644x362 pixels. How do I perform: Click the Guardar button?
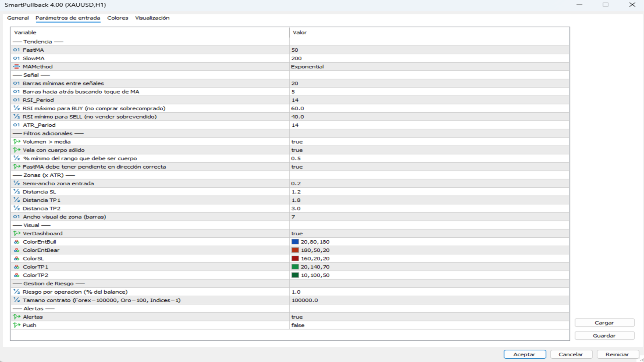604,336
